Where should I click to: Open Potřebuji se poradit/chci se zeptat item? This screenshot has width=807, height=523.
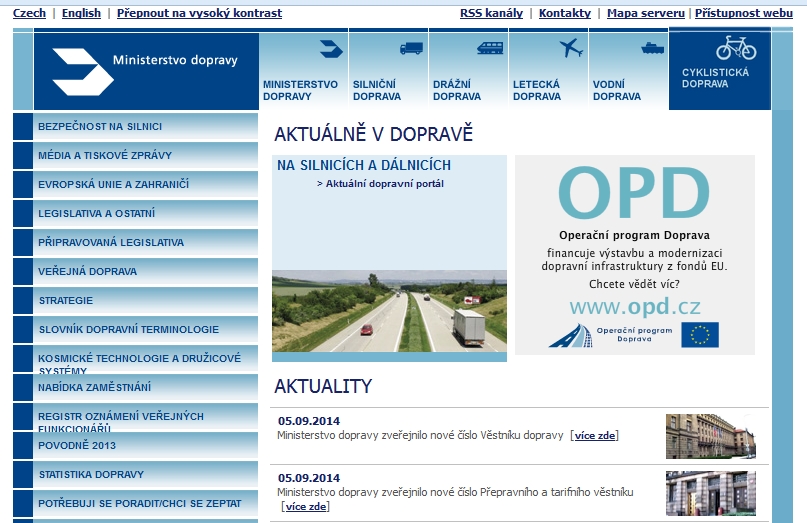(136, 503)
